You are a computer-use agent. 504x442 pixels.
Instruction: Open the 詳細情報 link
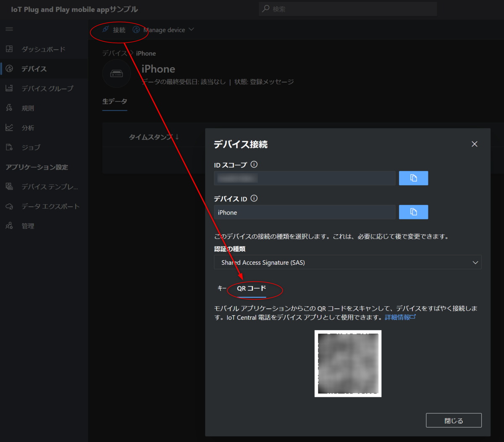(400, 318)
